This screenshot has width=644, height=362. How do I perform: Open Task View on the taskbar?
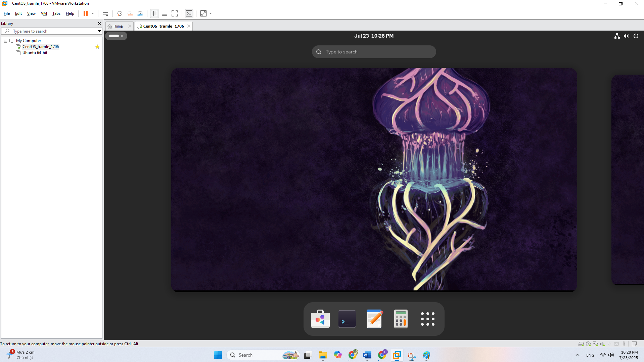(x=308, y=355)
